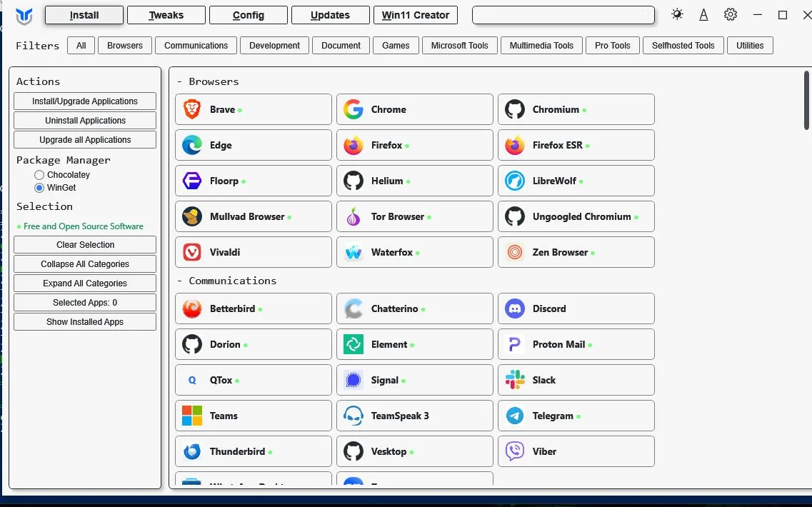
Task: Click the WinUtil logo icon
Action: coord(24,16)
